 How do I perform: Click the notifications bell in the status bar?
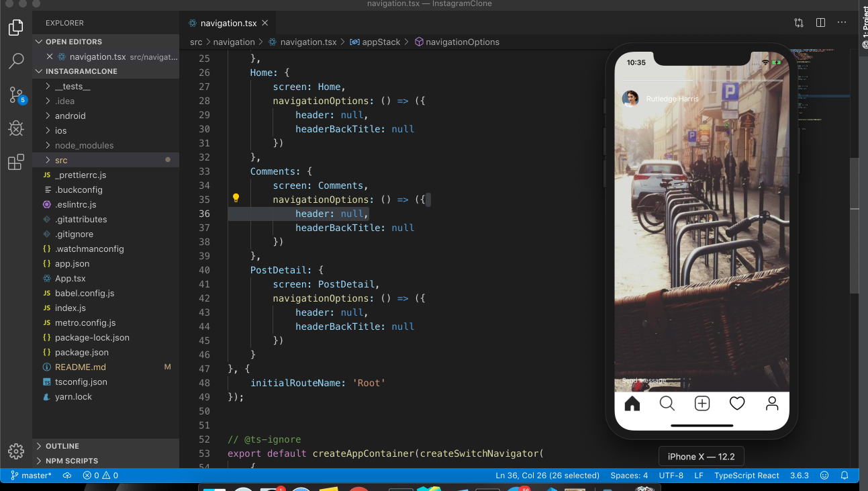pyautogui.click(x=845, y=475)
